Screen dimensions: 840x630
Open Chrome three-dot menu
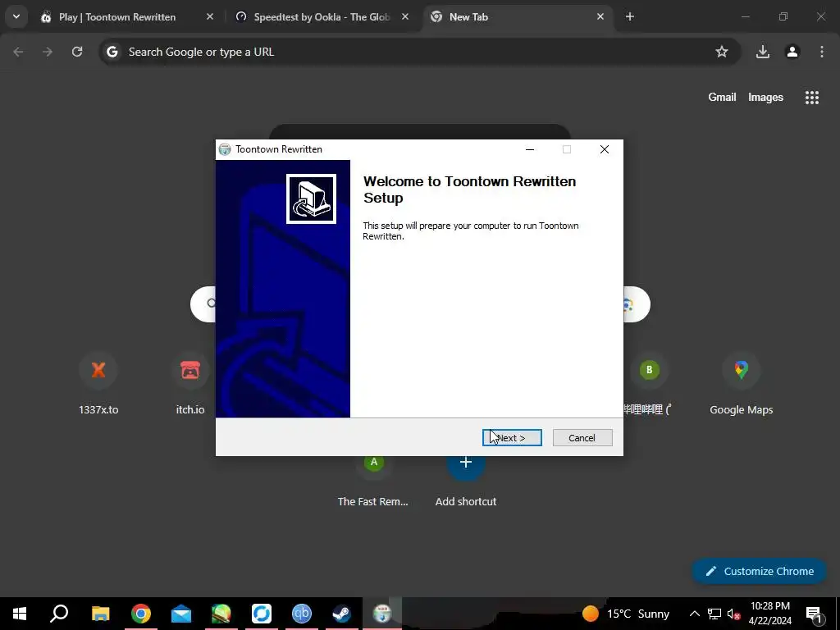822,52
